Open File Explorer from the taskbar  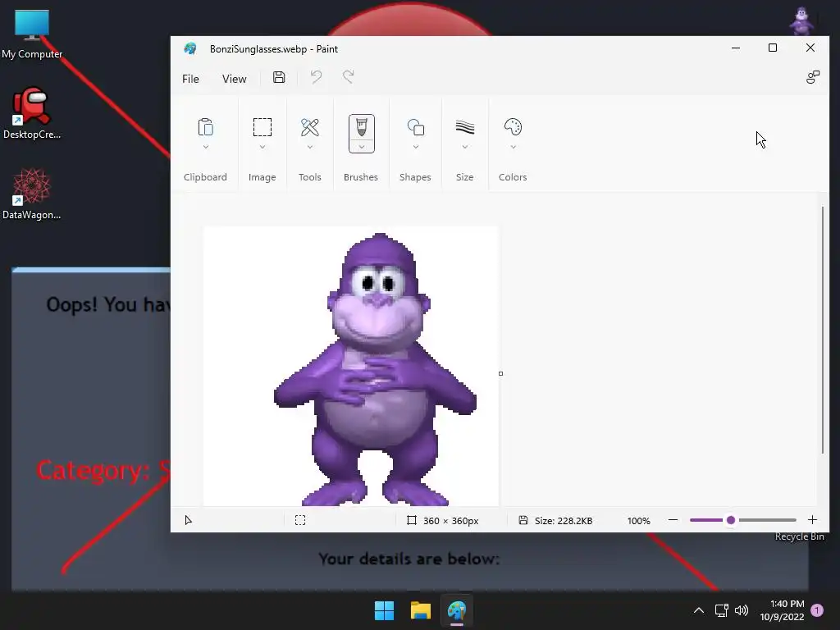[x=421, y=610]
